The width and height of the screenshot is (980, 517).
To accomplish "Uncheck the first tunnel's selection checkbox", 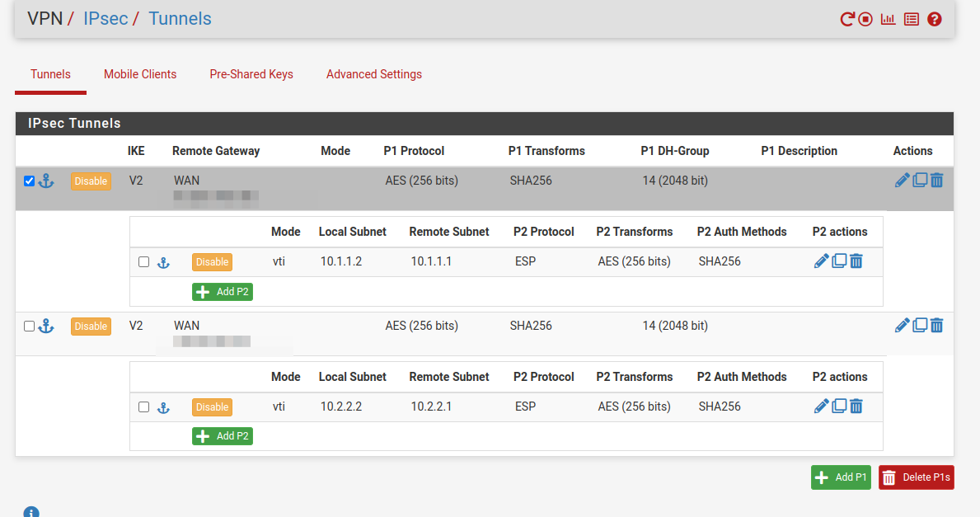I will pos(30,181).
